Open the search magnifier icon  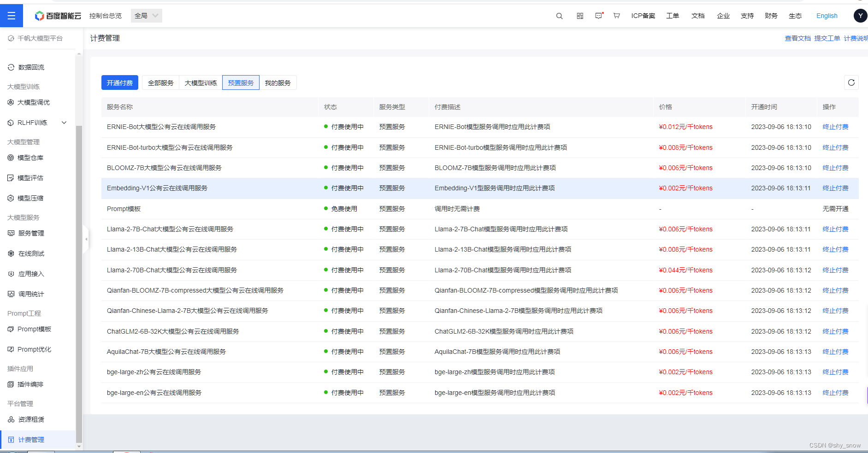(x=559, y=16)
